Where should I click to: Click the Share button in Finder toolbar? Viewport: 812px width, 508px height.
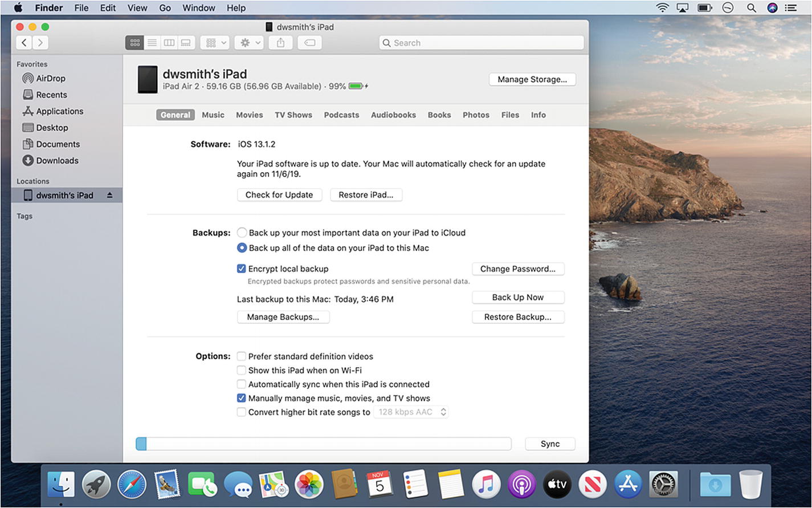coord(280,43)
